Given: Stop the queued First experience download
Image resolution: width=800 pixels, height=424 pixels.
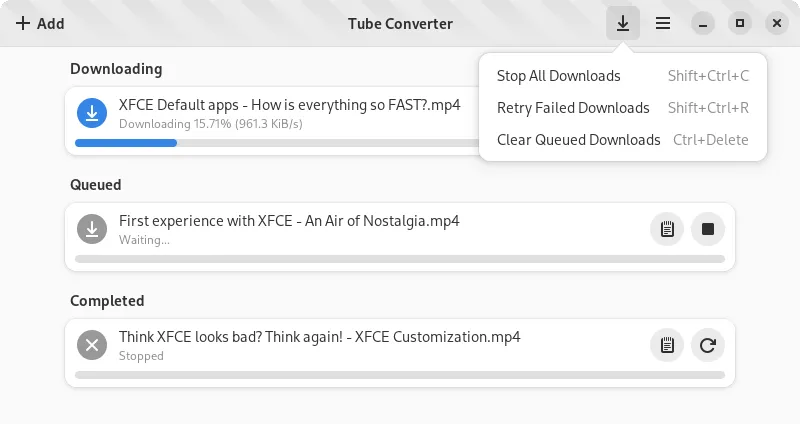Looking at the screenshot, I should pyautogui.click(x=708, y=229).
